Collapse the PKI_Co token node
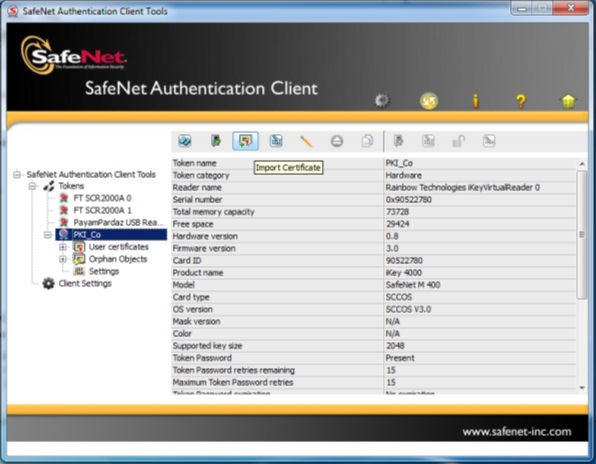Viewport: 596px width, 464px height. [48, 235]
